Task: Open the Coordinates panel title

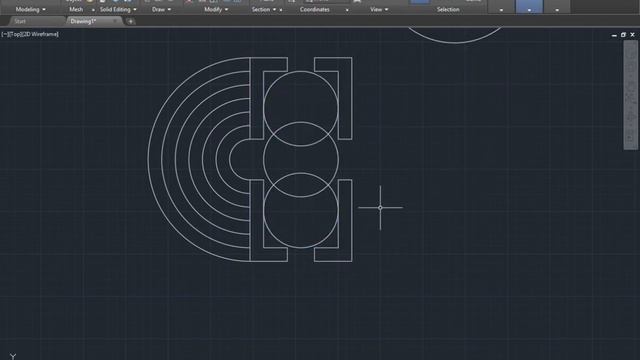Action: click(315, 9)
